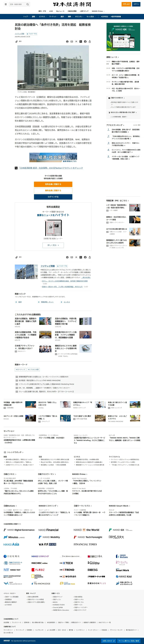Click the X logo beside the Twitter account link
The height and width of the screenshot is (644, 144).
[16, 168]
